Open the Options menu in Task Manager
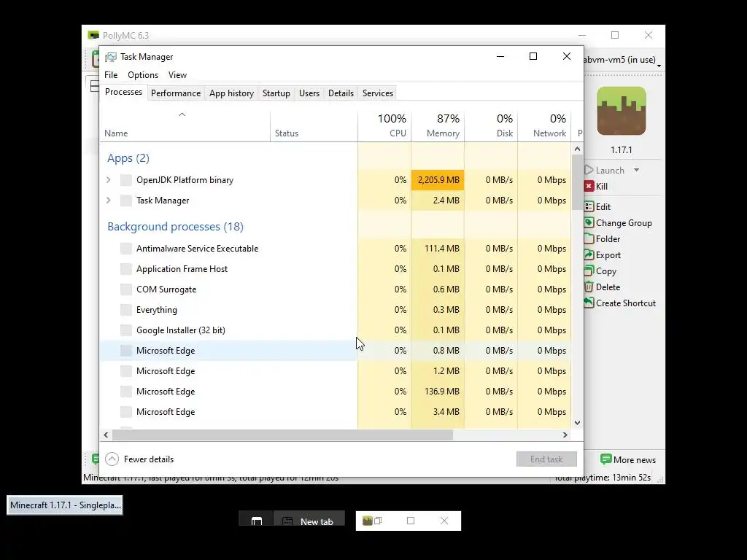The width and height of the screenshot is (747, 560). (143, 75)
